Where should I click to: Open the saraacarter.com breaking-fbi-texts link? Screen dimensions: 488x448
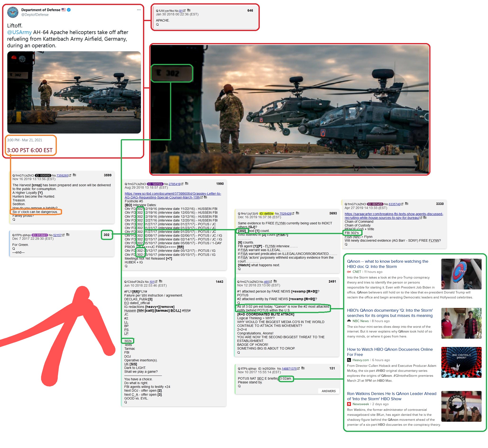(394, 216)
